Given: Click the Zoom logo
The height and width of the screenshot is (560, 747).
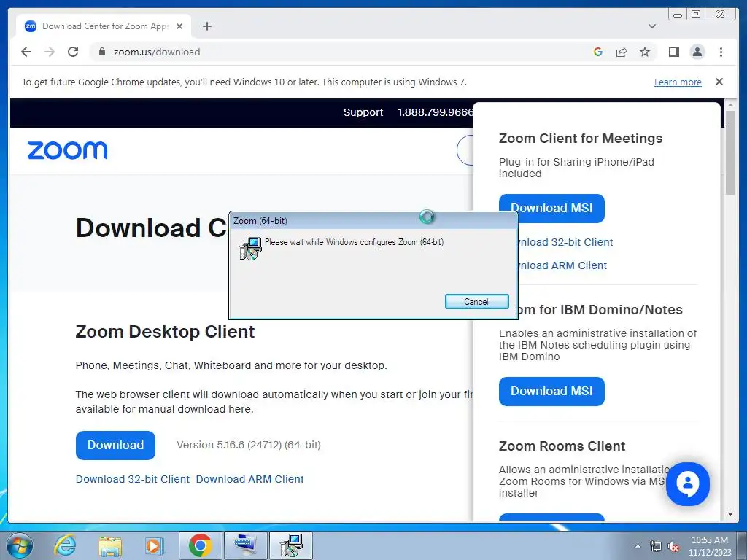Looking at the screenshot, I should [x=67, y=150].
